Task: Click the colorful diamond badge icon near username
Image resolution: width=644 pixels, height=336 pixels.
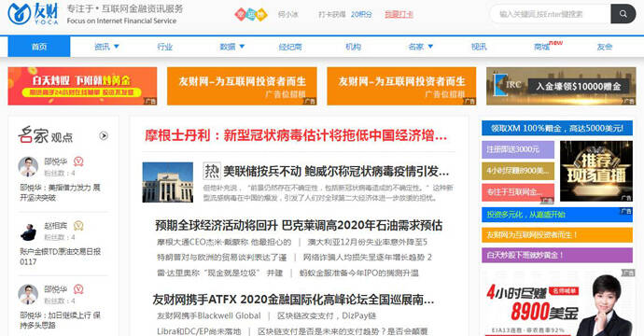Action: (251, 14)
